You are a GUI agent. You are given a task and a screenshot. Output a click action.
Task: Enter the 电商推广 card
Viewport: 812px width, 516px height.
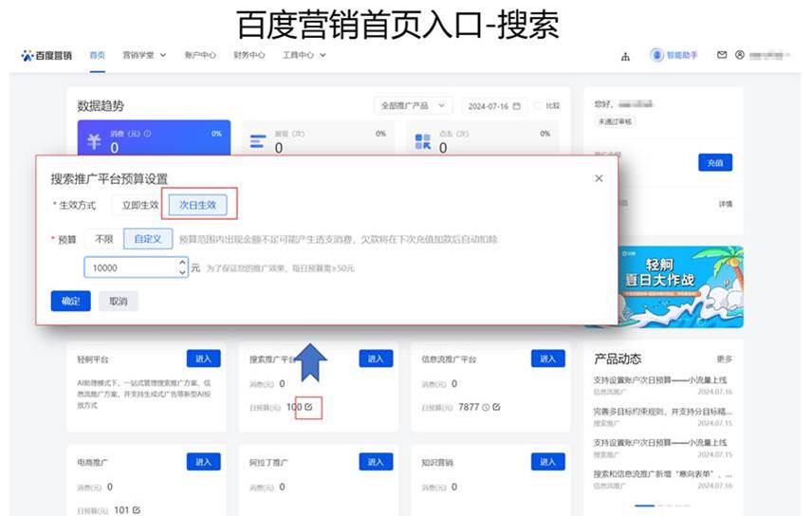click(204, 462)
